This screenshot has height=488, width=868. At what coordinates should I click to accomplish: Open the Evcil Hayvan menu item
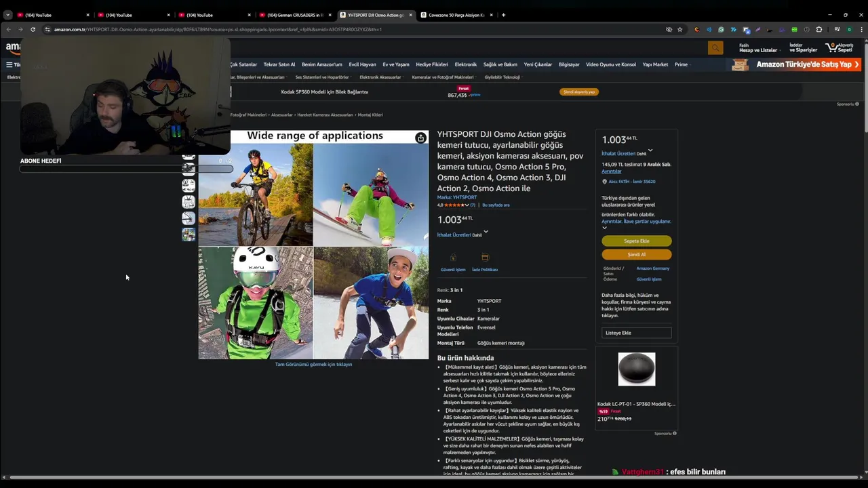coord(362,64)
